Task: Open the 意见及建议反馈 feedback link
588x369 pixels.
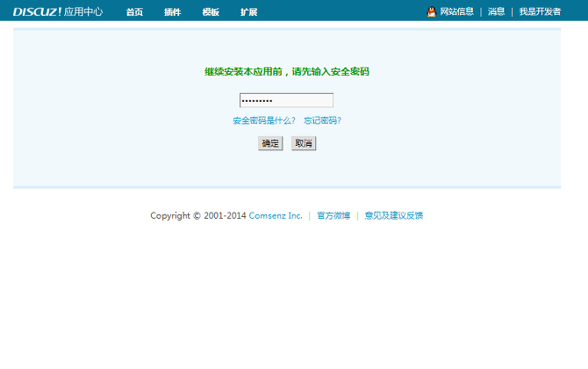Action: pos(394,216)
